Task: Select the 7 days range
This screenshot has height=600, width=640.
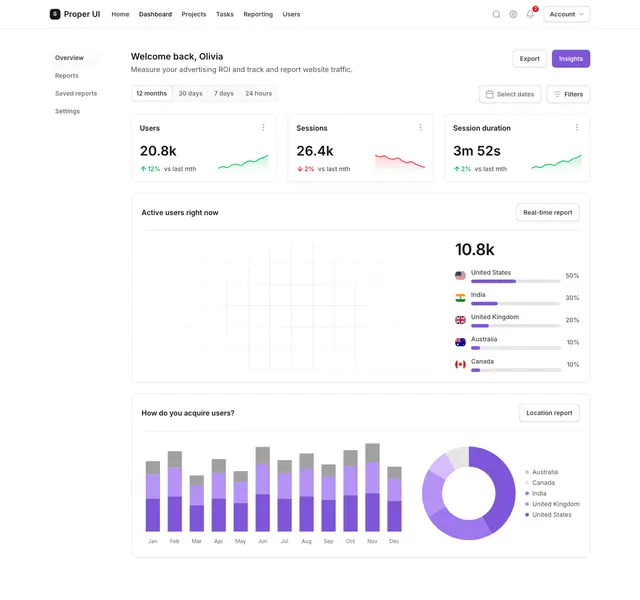Action: pos(224,93)
